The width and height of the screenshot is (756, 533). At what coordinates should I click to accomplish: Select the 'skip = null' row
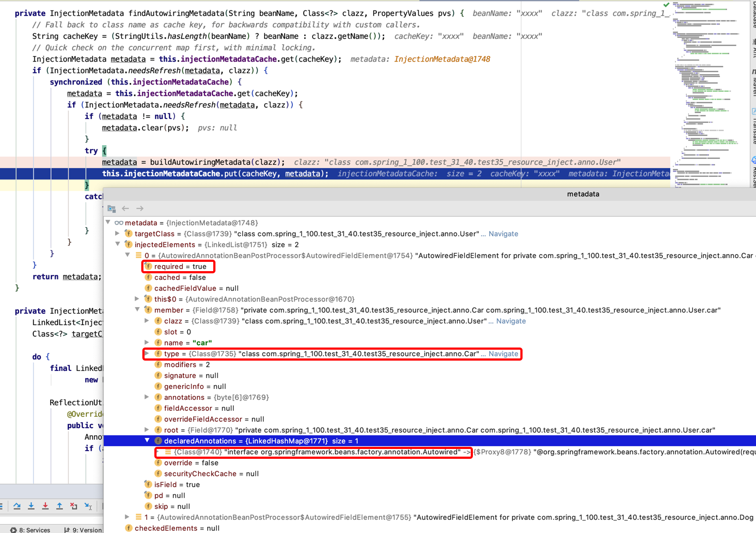coord(430,506)
